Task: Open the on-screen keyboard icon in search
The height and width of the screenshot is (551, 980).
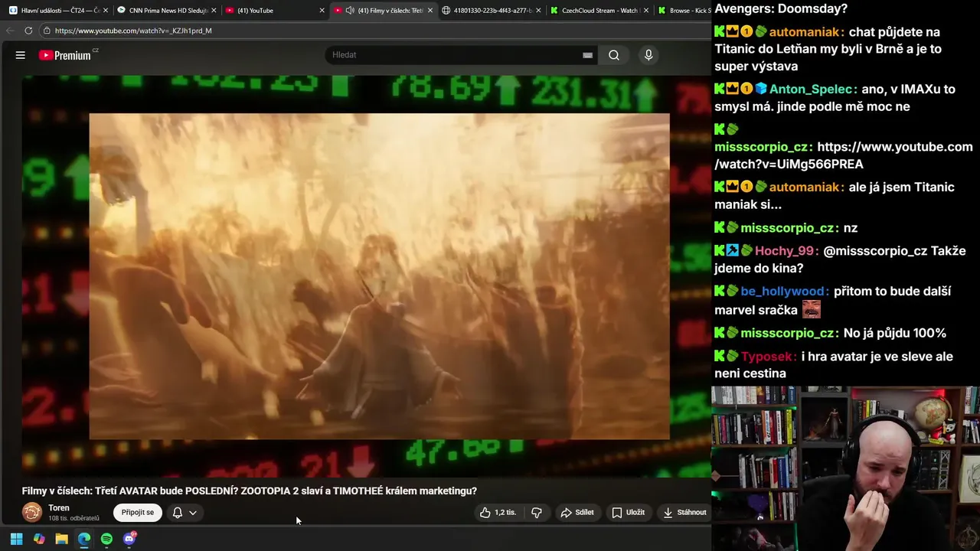Action: pos(587,55)
